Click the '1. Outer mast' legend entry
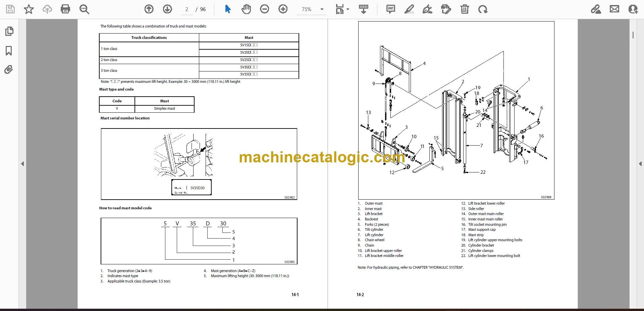 [370, 204]
